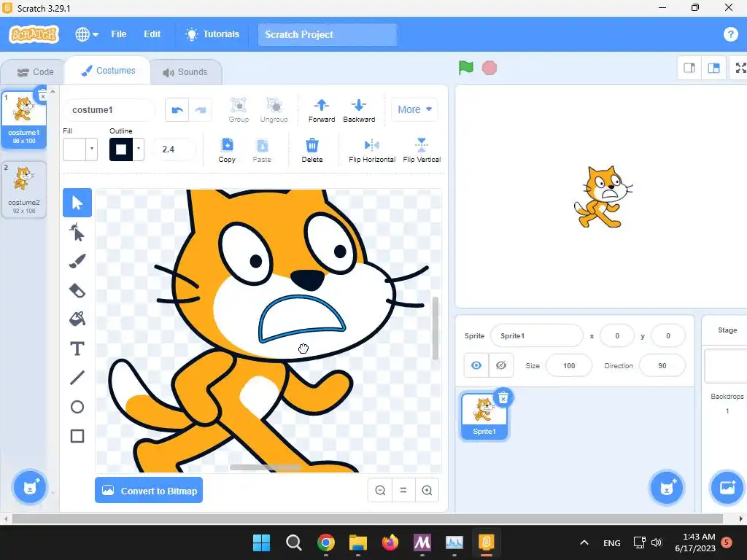Select the arrow Select tool
The height and width of the screenshot is (560, 747).
tap(77, 203)
